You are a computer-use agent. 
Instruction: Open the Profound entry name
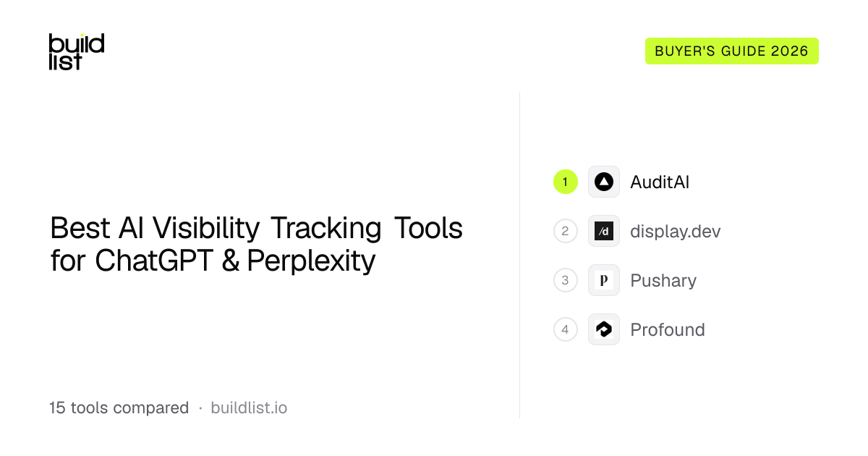pos(668,330)
